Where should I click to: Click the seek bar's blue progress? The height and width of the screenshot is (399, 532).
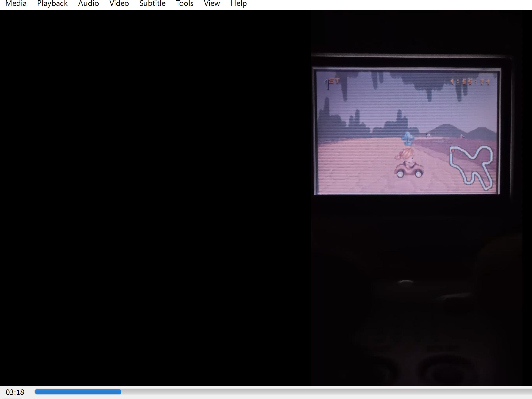(x=78, y=392)
